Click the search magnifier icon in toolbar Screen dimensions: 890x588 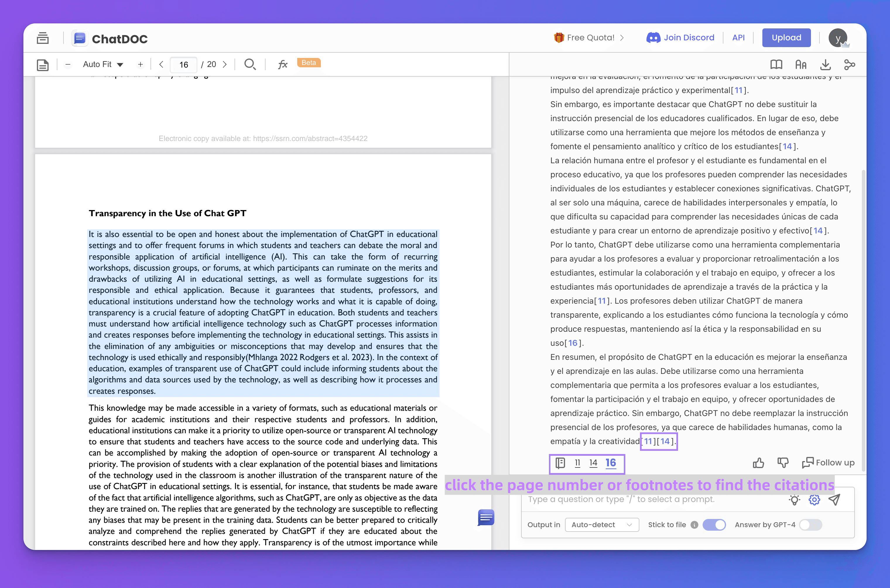tap(250, 64)
